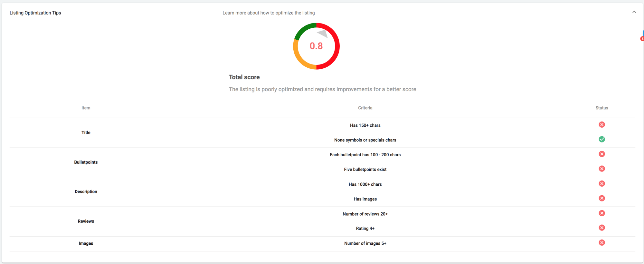
Task: Select the 'Description' item label
Action: [86, 191]
